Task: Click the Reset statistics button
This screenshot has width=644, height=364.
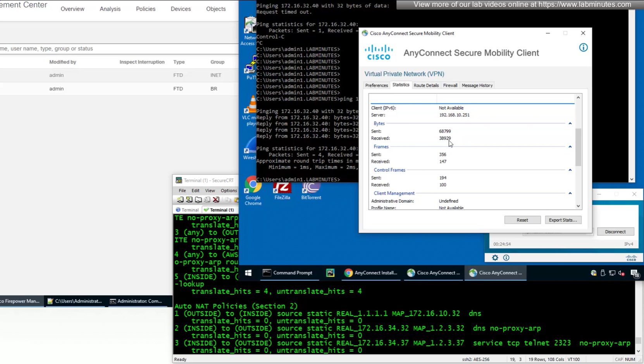Action: [x=522, y=220]
